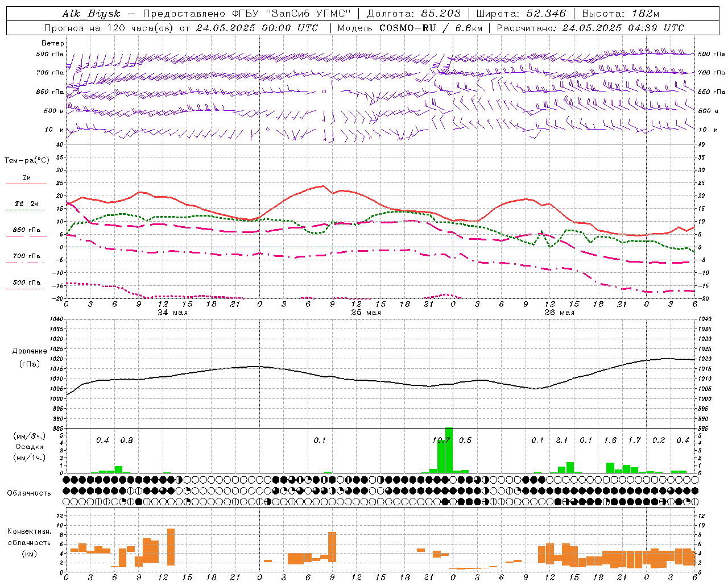Click the 0.8 precipitation total
The image size is (728, 582).
[x=126, y=440]
